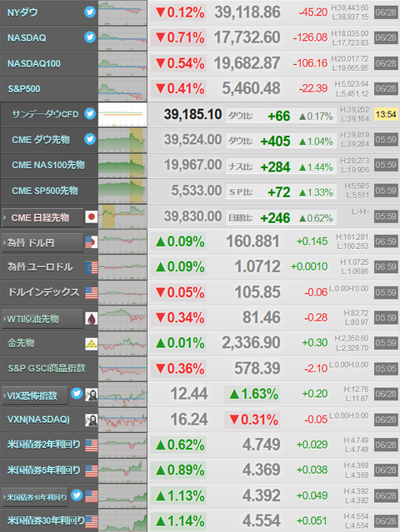Click the highlighted 13:54 timestamp
This screenshot has height=532, width=400.
(386, 114)
